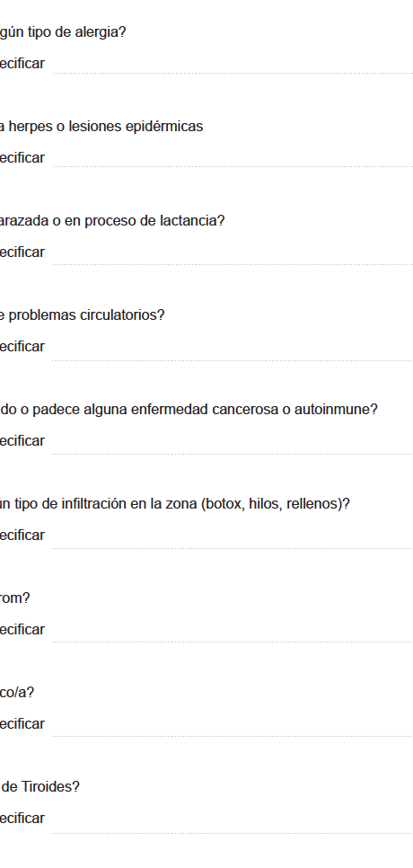Click the question about proceso de lactancia

tap(112, 221)
